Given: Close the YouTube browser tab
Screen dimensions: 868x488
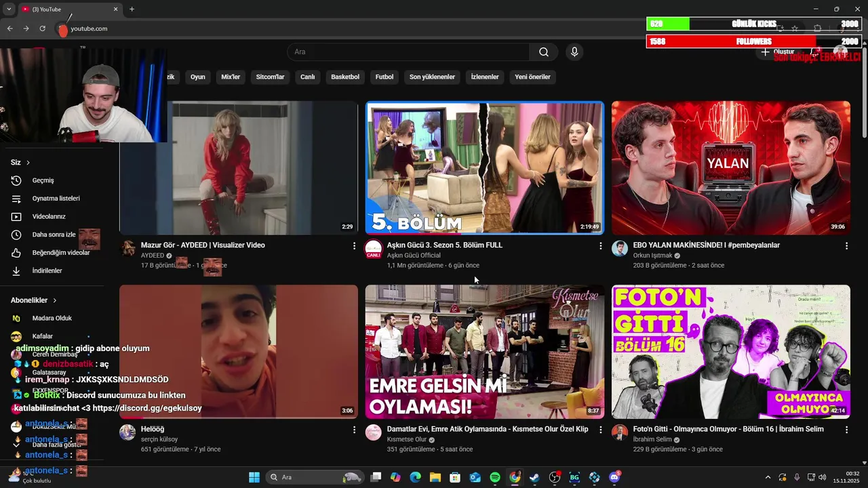Looking at the screenshot, I should (x=115, y=9).
